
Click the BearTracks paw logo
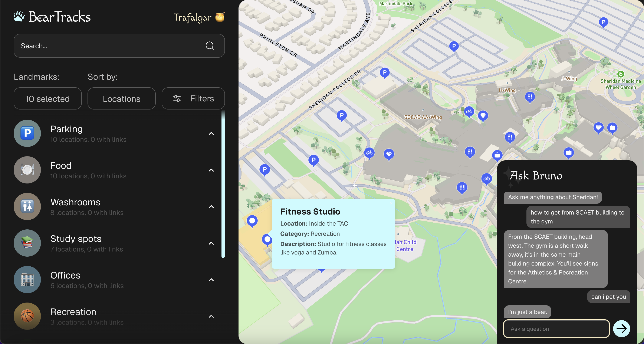tap(19, 16)
